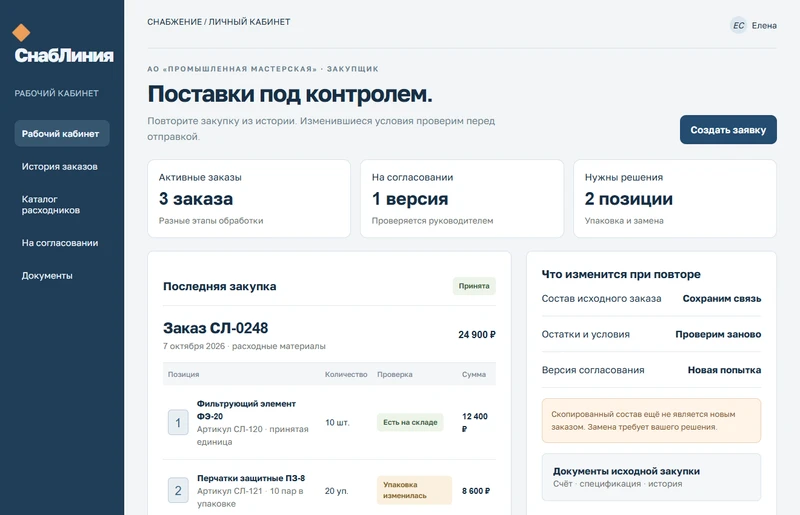800x515 pixels.
Task: Click the Создать заявку button
Action: (728, 130)
